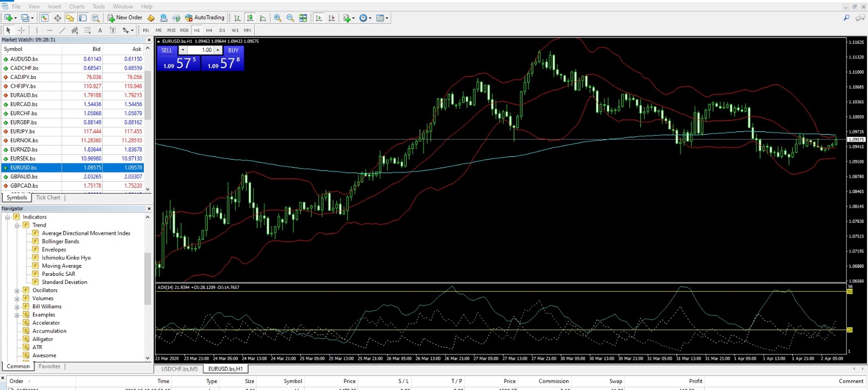Toggle the Data Window crosshair-circle icon
The width and height of the screenshot is (868, 390).
(x=57, y=18)
